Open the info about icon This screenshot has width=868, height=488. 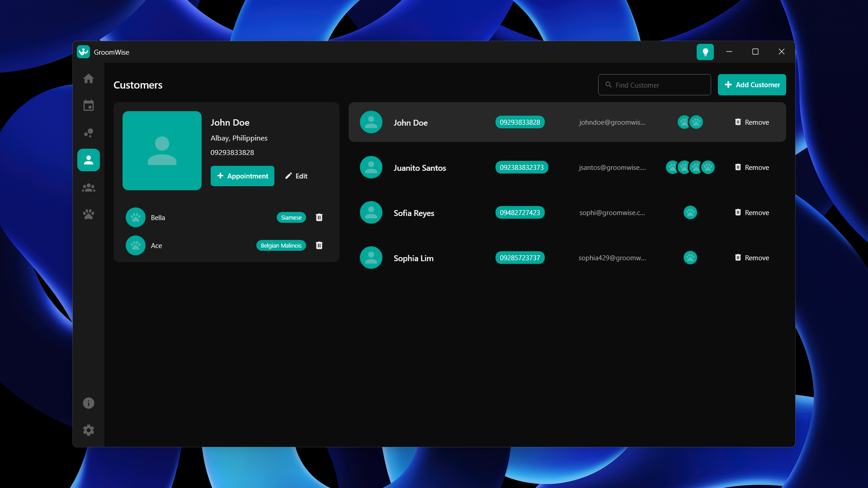click(89, 403)
